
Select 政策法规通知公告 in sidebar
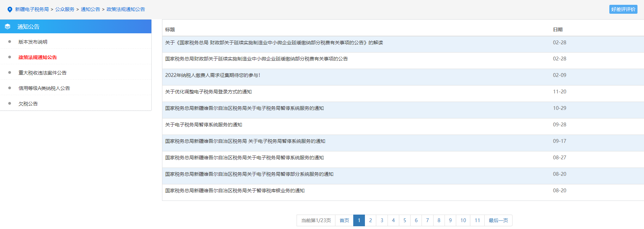[38, 57]
